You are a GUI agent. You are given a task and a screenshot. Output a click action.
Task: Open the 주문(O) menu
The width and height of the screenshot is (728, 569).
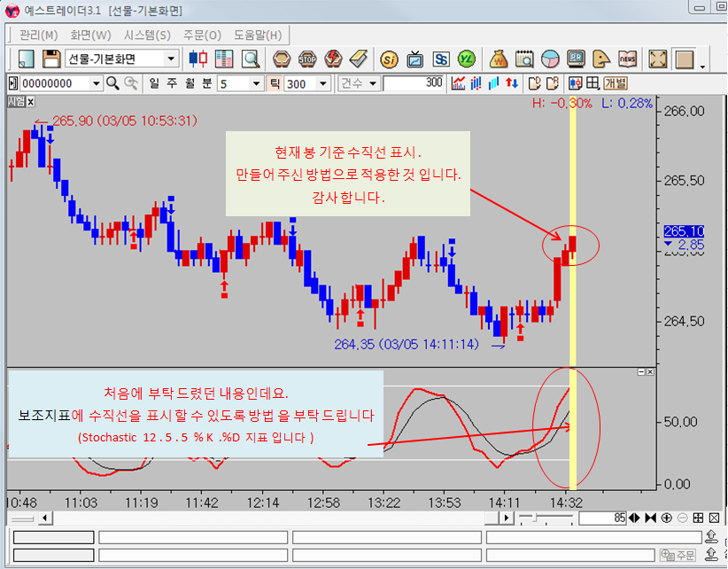(201, 35)
